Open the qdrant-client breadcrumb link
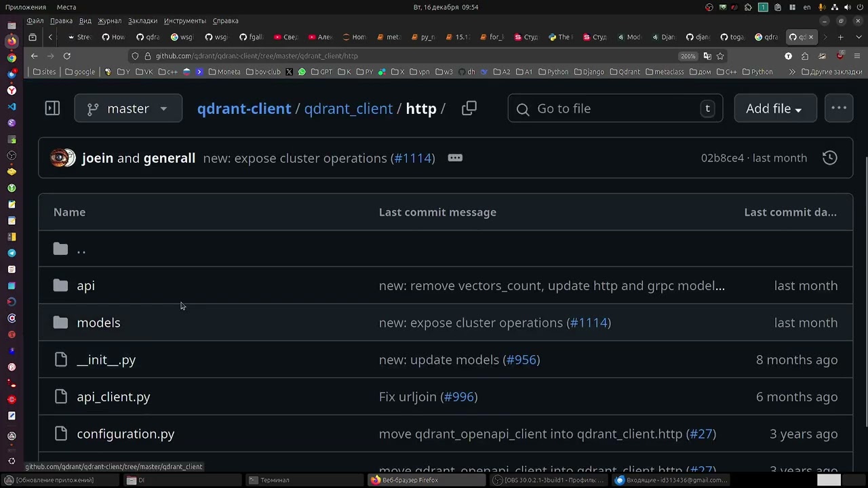868x488 pixels. click(x=244, y=108)
